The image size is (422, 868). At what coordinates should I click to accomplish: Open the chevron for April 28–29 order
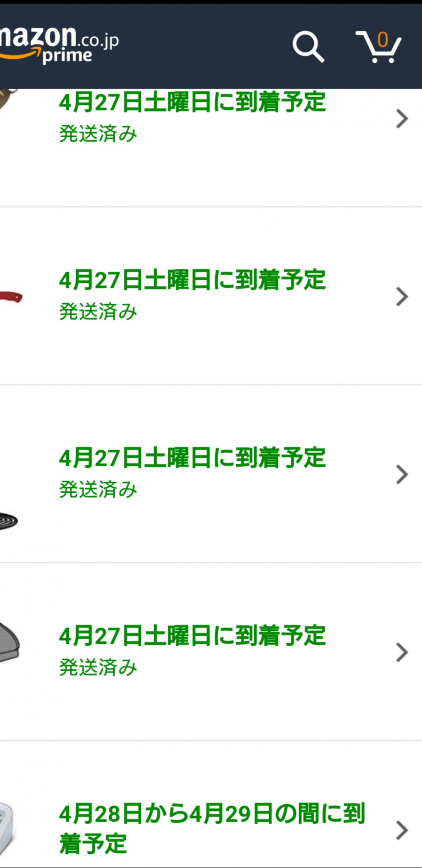pos(402,830)
